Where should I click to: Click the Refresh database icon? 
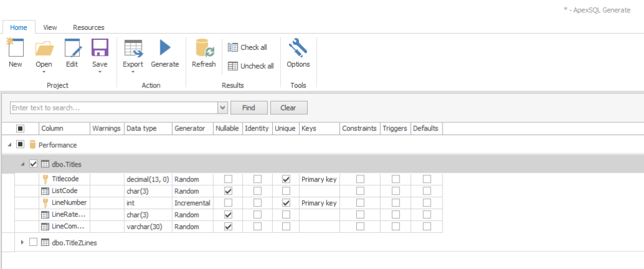click(x=204, y=49)
